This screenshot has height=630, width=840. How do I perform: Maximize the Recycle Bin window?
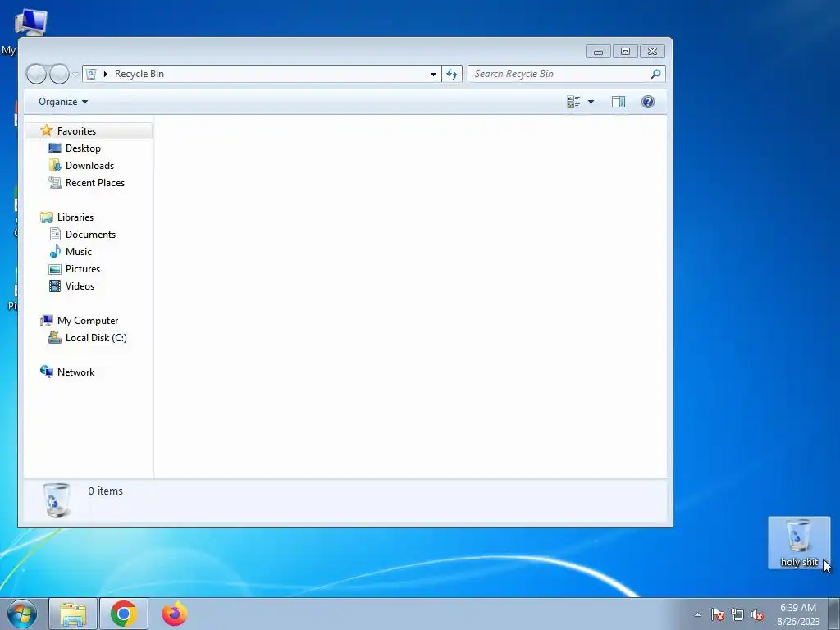pyautogui.click(x=625, y=52)
